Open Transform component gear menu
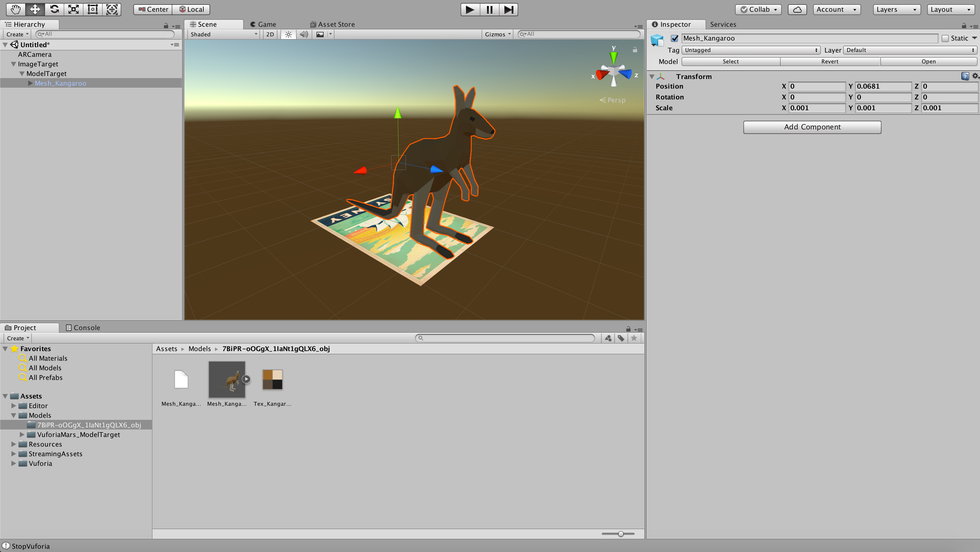Viewport: 980px width, 552px height. tap(975, 76)
